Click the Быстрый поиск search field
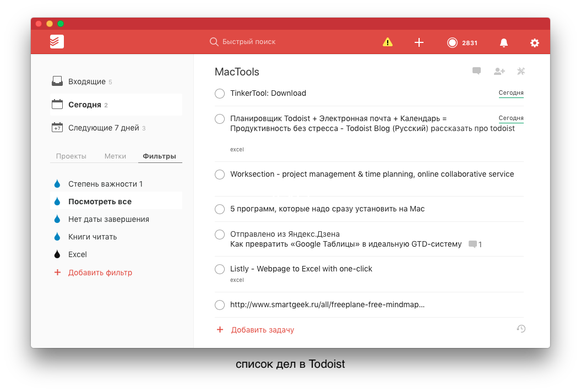581x392 pixels. tap(248, 42)
